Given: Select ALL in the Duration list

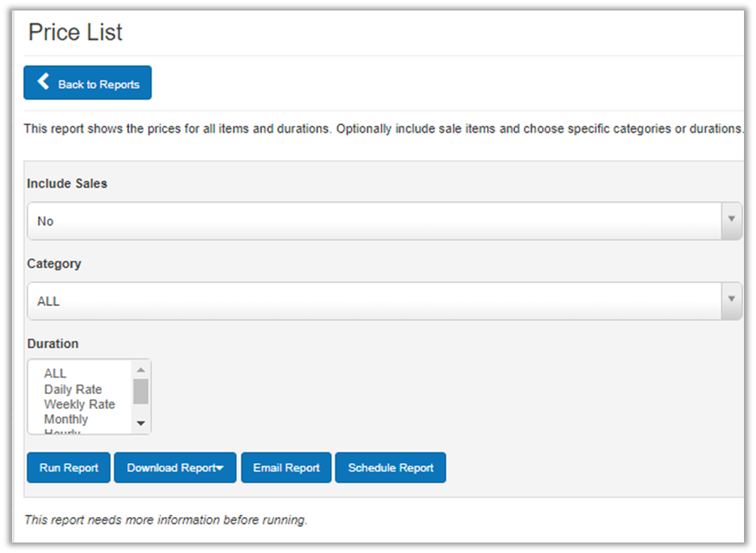Looking at the screenshot, I should pyautogui.click(x=56, y=374).
